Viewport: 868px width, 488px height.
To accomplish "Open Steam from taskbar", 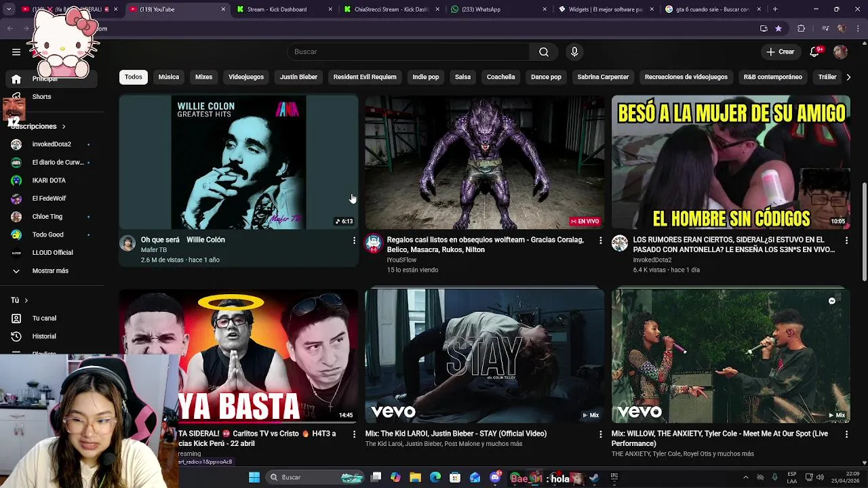I will (594, 477).
